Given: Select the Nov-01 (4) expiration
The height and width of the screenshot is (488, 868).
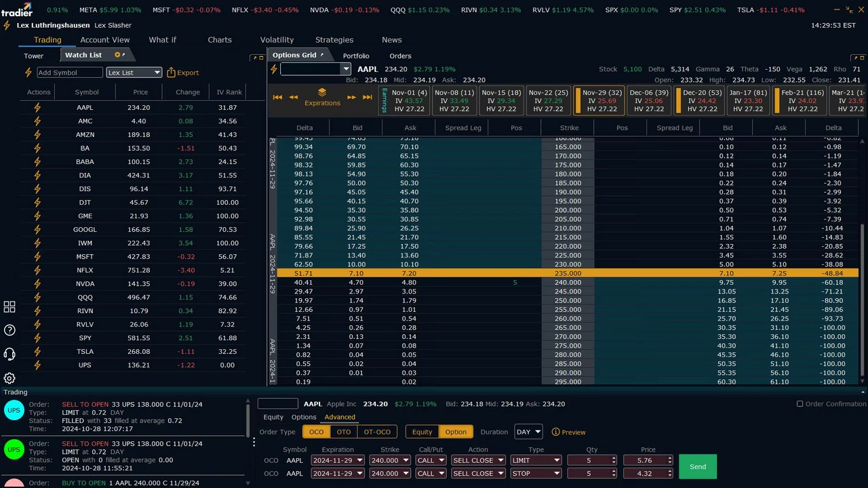Looking at the screenshot, I should 403,100.
